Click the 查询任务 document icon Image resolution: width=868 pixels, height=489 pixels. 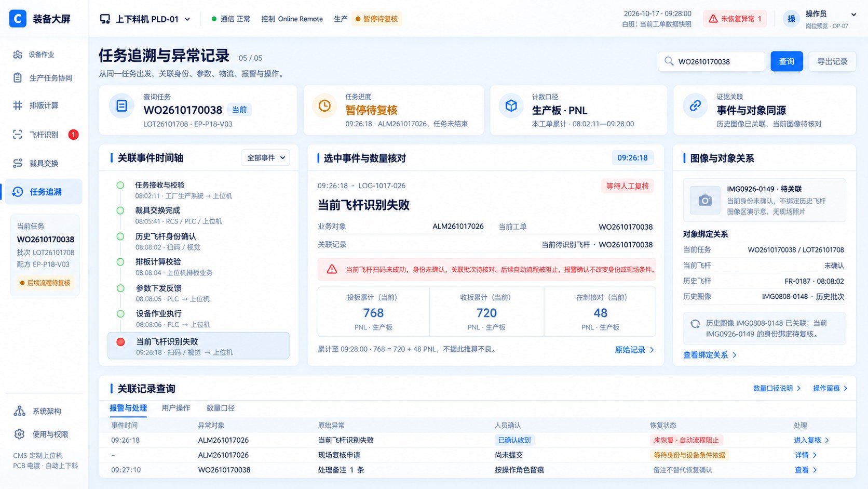(x=121, y=106)
